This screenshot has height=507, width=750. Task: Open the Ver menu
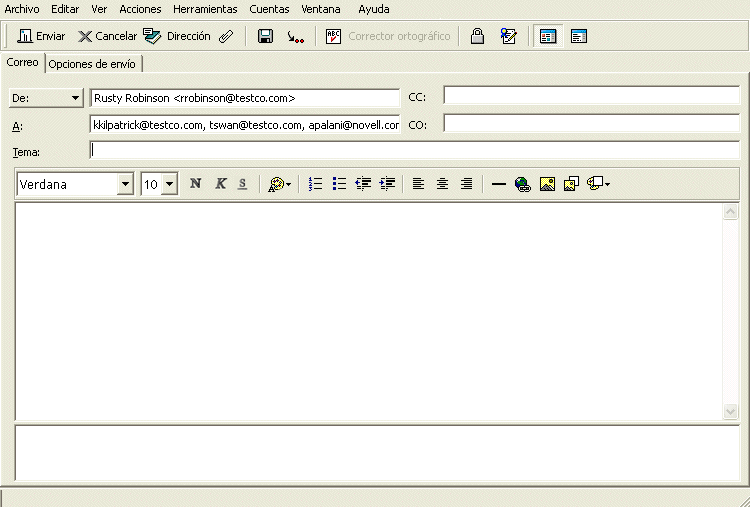pyautogui.click(x=99, y=9)
